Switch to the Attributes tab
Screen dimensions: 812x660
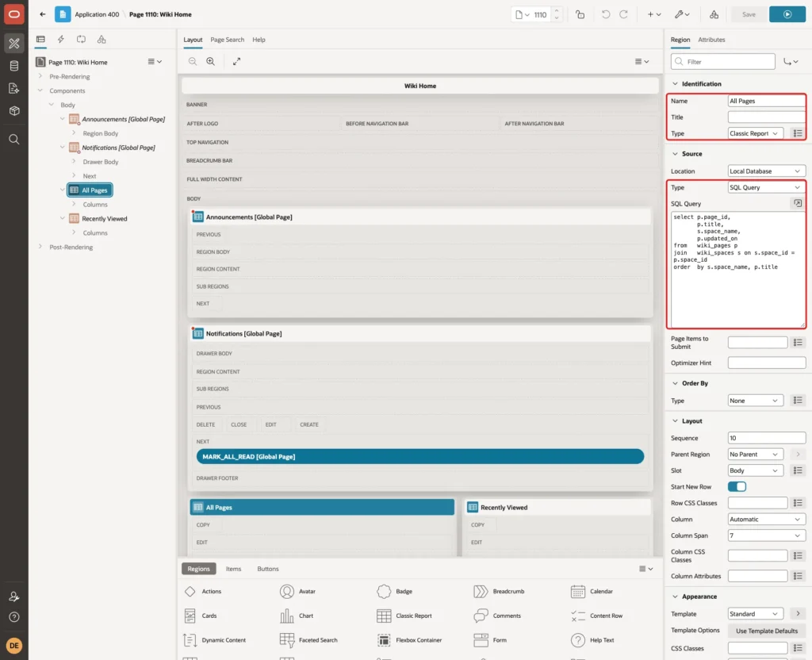[711, 40]
